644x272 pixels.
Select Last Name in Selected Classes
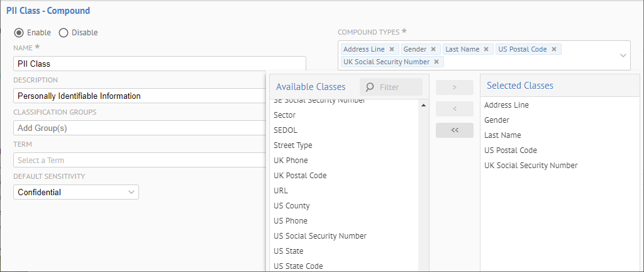tap(502, 135)
